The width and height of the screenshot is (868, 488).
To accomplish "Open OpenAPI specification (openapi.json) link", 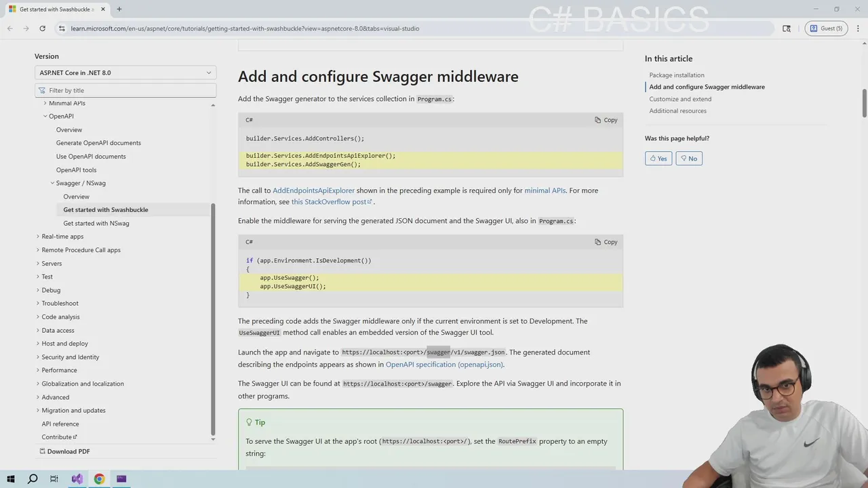I will (444, 365).
